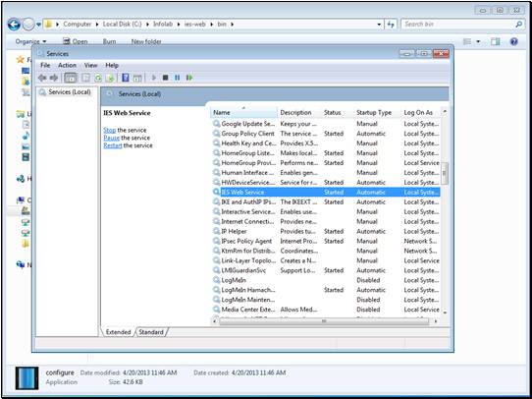The height and width of the screenshot is (399, 532).
Task: Click the Stop Service square icon
Action: tap(165, 78)
